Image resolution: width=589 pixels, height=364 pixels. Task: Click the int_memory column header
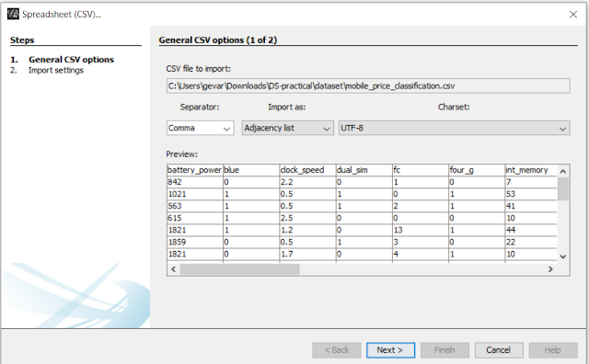531,170
